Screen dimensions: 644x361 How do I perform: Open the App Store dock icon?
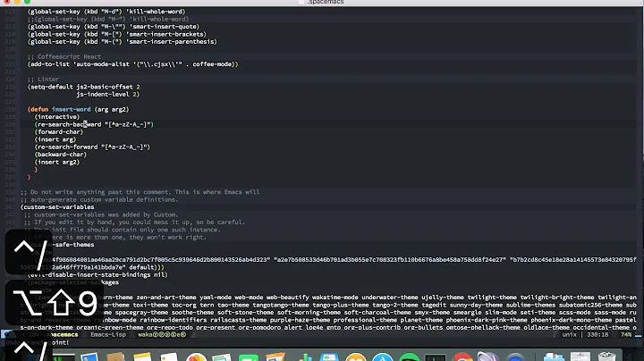383,357
